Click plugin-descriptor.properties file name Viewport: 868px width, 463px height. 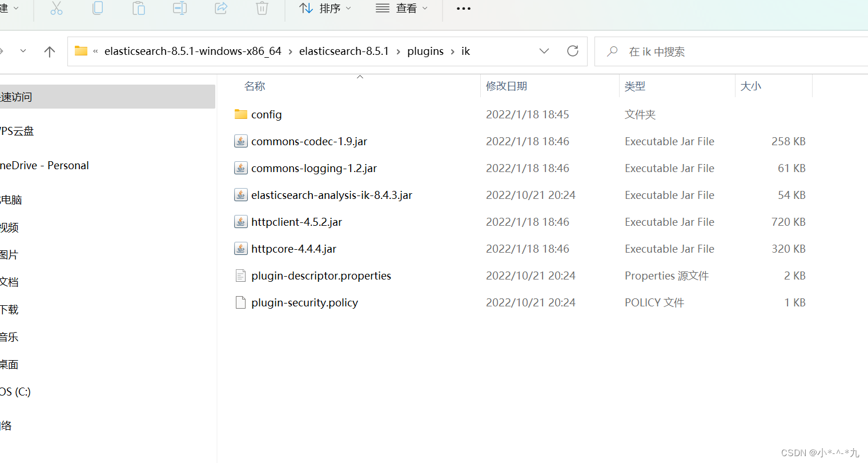(x=321, y=276)
